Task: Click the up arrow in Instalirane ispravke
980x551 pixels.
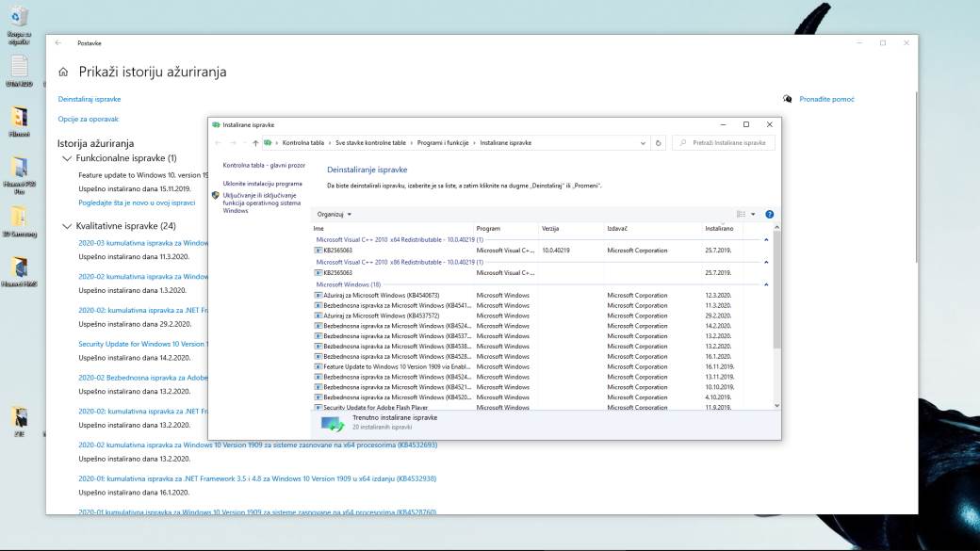Action: [x=255, y=143]
